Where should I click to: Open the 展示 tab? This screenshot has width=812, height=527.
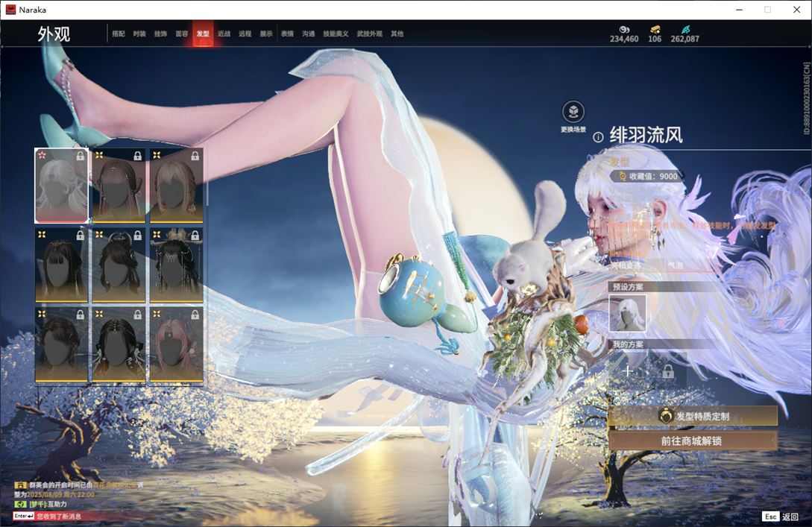(x=266, y=34)
